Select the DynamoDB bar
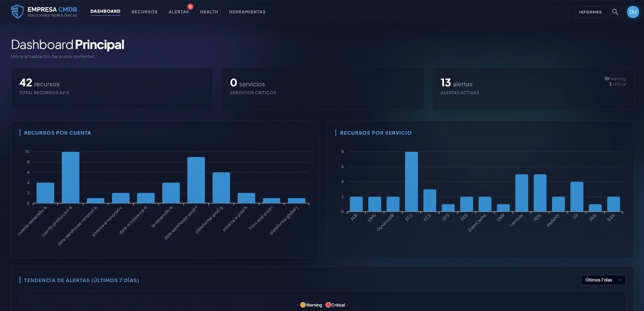Viewport: 644px width, 311px height. (393, 204)
